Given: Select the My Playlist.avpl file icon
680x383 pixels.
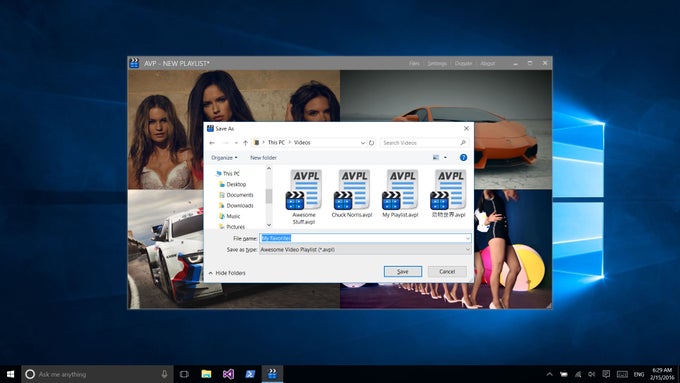Looking at the screenshot, I should tap(400, 194).
